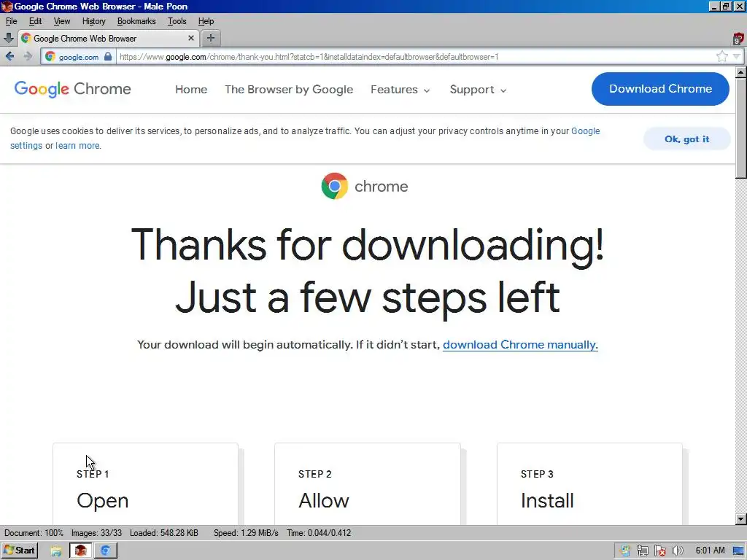The image size is (747, 560).
Task: Click the scrollbar down arrow
Action: click(741, 519)
